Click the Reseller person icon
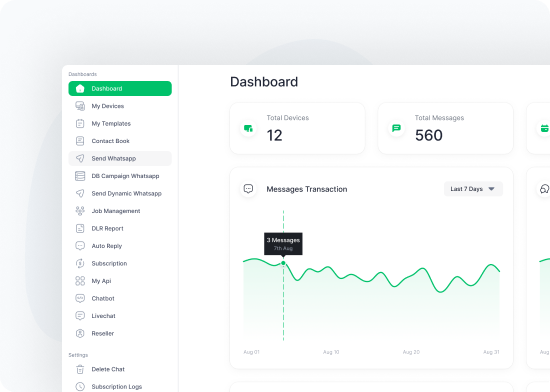550x392 pixels. tap(80, 333)
